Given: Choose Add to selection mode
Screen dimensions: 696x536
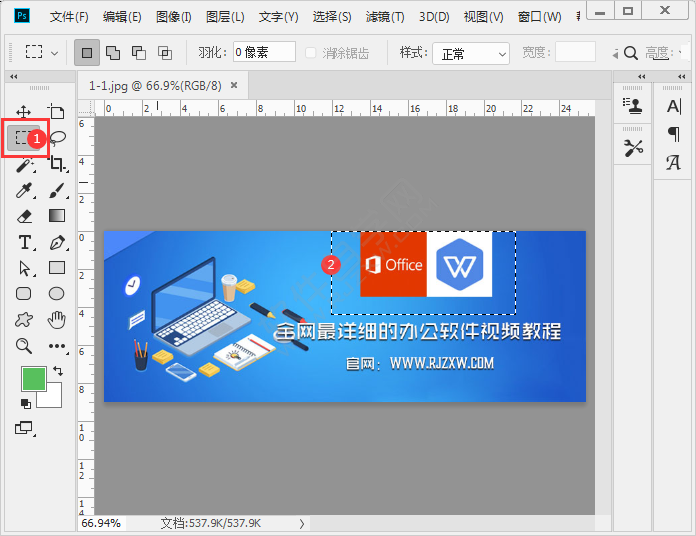Looking at the screenshot, I should [113, 53].
